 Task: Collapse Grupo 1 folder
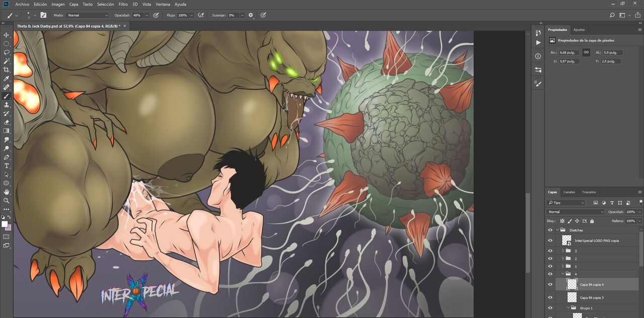click(x=568, y=307)
